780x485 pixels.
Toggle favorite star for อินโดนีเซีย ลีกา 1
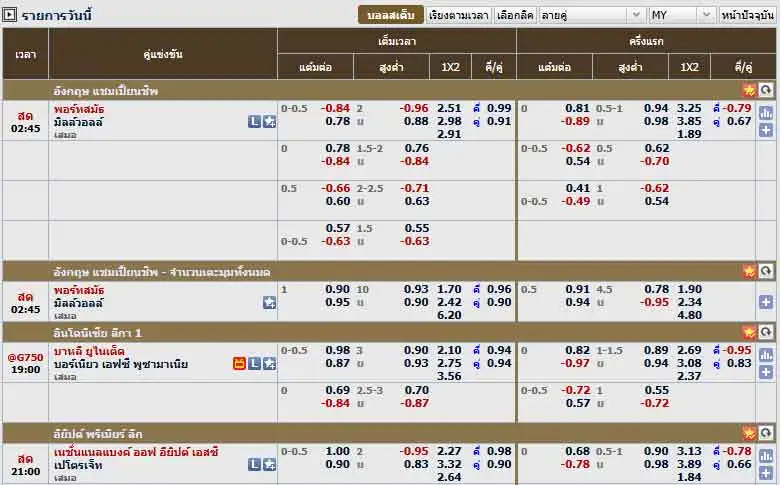(749, 331)
